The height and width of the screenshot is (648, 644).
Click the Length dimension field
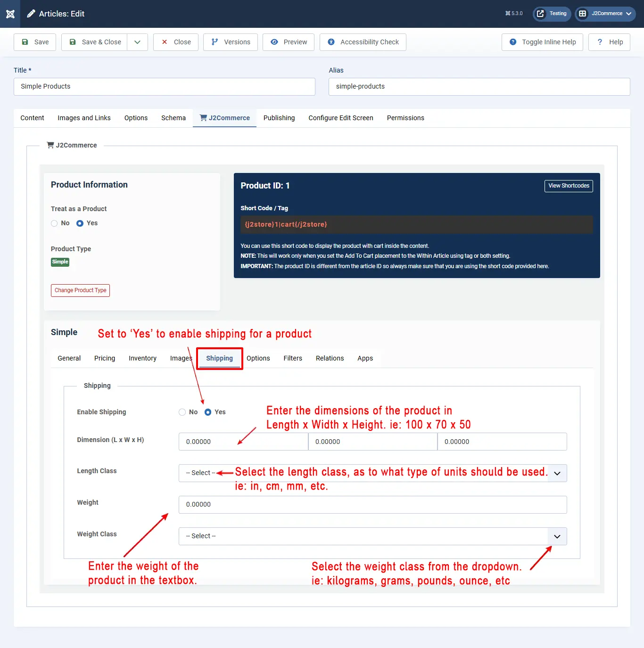pos(243,442)
